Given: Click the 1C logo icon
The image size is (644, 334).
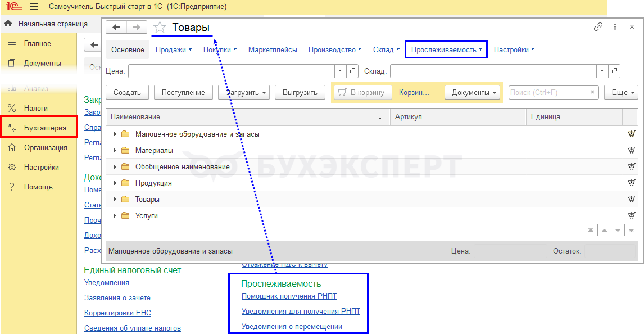Looking at the screenshot, I should point(13,7).
